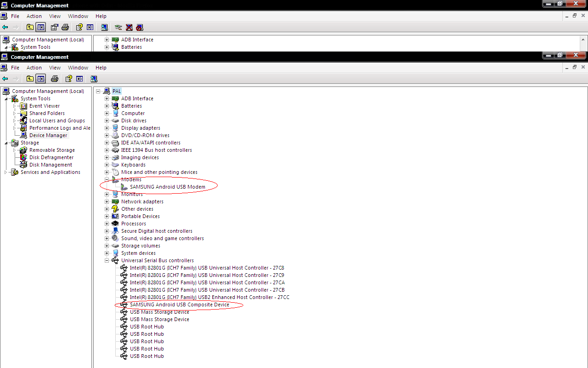Click Up one level icon in background window toolbar

[x=30, y=27]
